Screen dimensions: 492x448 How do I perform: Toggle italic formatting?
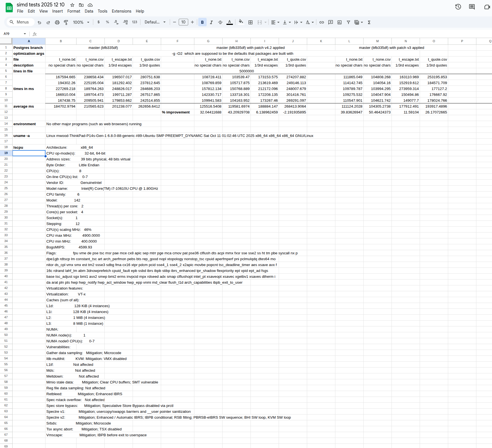point(211,22)
